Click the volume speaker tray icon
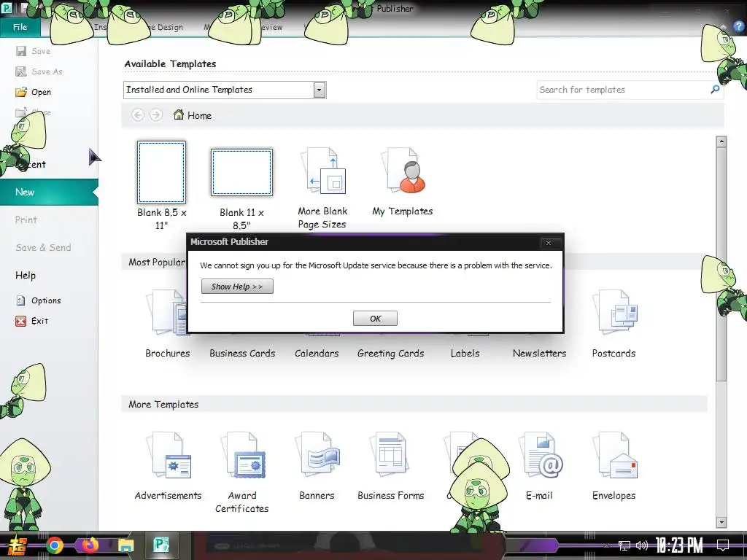Image resolution: width=747 pixels, height=560 pixels. click(x=642, y=545)
